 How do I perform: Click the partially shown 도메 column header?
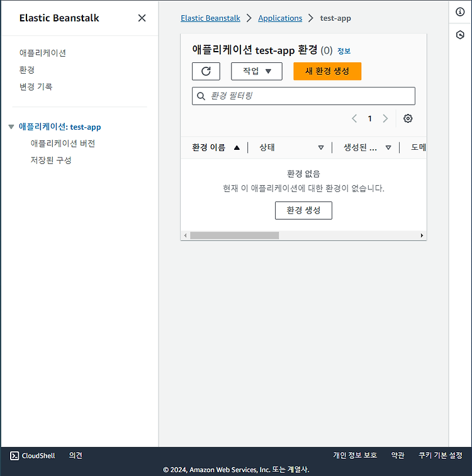pyautogui.click(x=419, y=147)
